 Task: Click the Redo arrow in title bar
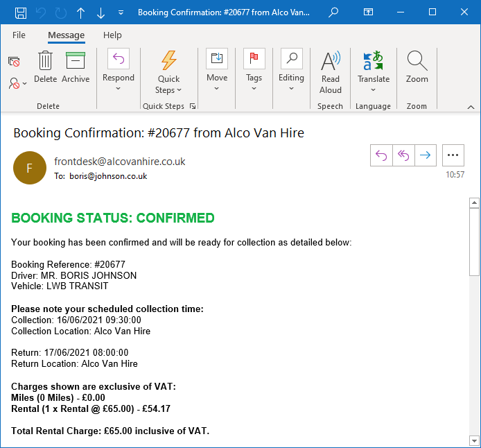point(61,13)
